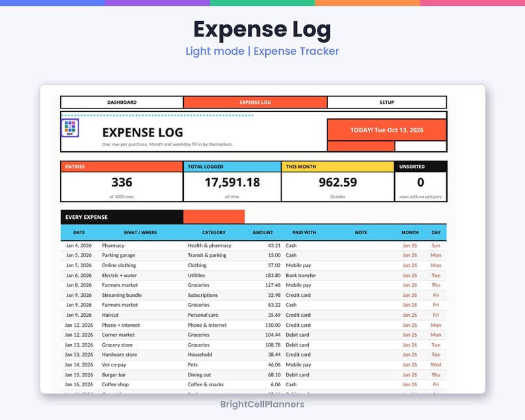The height and width of the screenshot is (420, 525).
Task: Select the EXPENSE LOG tab
Action: [255, 102]
